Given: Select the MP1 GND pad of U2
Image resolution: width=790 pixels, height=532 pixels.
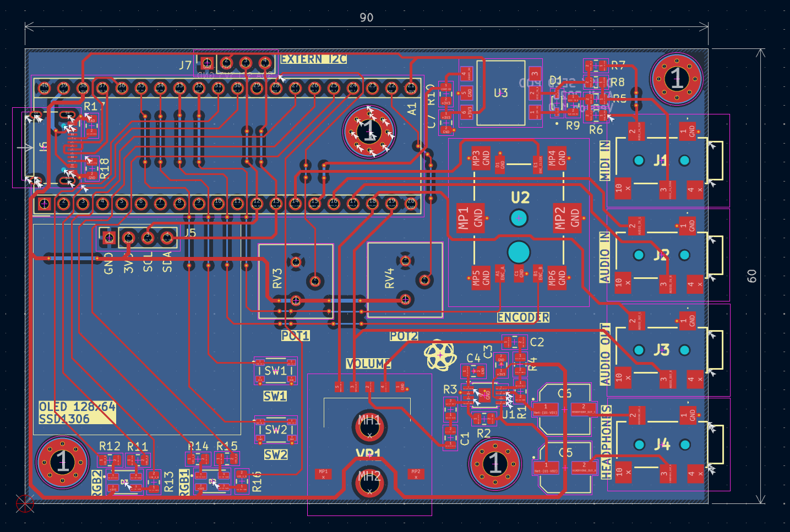Looking at the screenshot, I should [x=471, y=218].
